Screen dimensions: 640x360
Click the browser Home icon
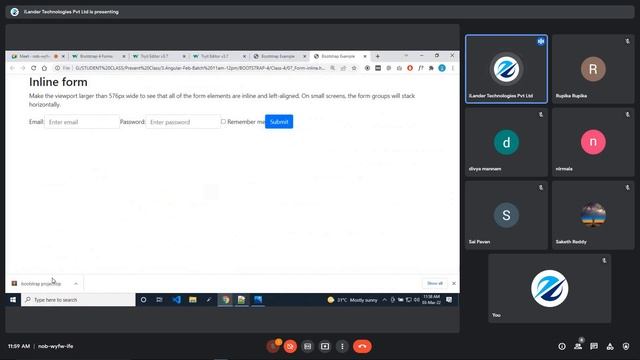point(44,68)
